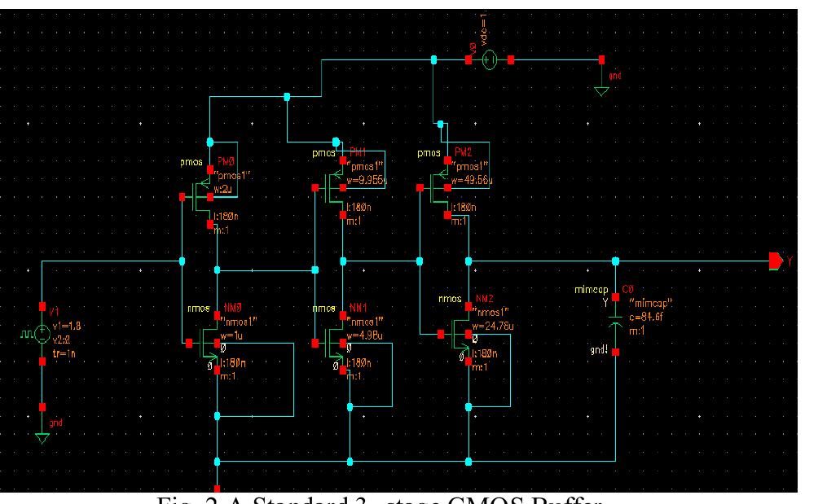Select the V1 pulse voltage source symbol
This screenshot has width=827, height=504.
[x=42, y=334]
